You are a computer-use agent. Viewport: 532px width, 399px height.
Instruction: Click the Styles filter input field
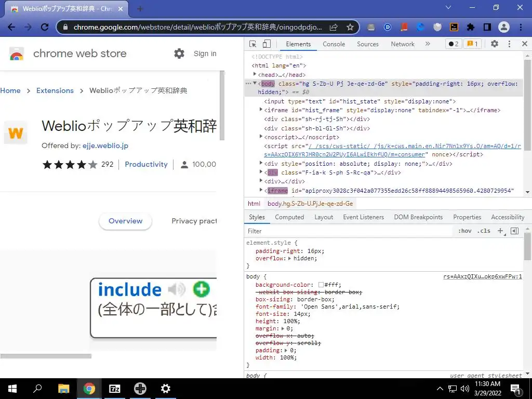(x=350, y=231)
